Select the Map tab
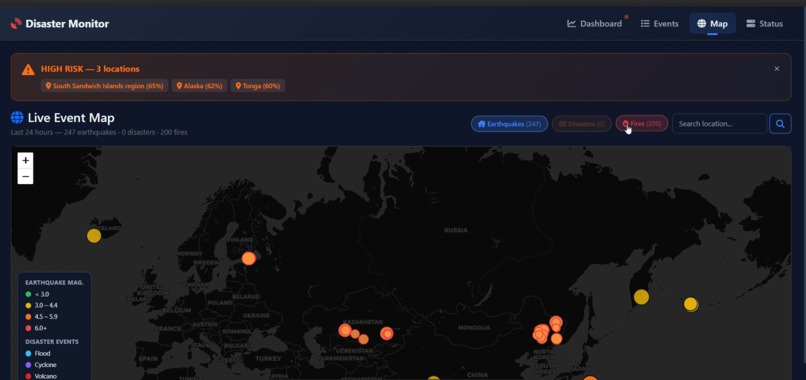Viewport: 806px width, 380px height. [x=712, y=24]
